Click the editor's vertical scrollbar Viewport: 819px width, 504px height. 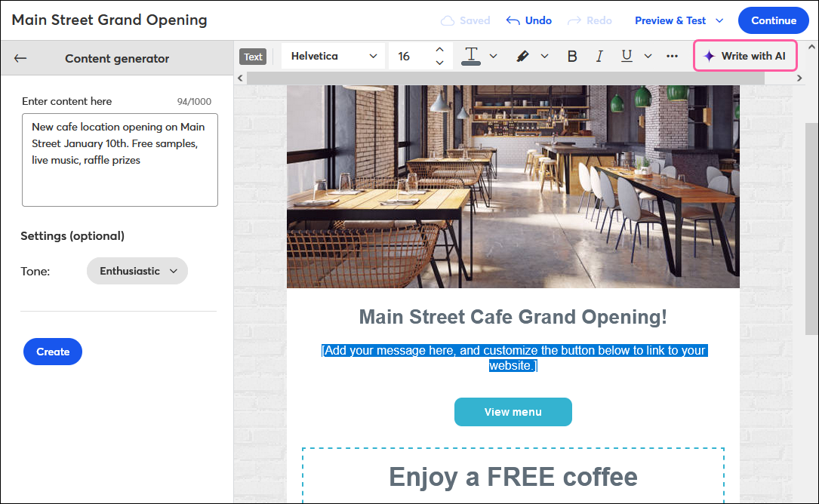click(x=811, y=229)
